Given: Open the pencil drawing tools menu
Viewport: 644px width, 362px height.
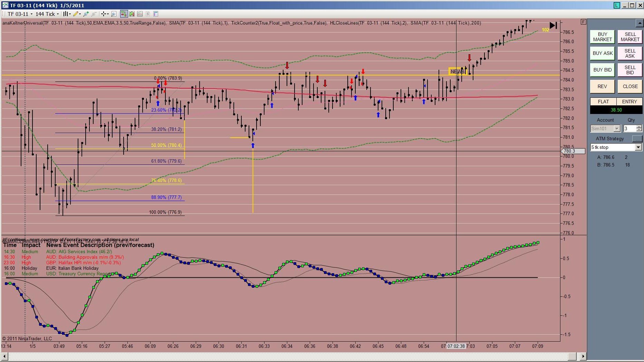Looking at the screenshot, I should pyautogui.click(x=77, y=14).
